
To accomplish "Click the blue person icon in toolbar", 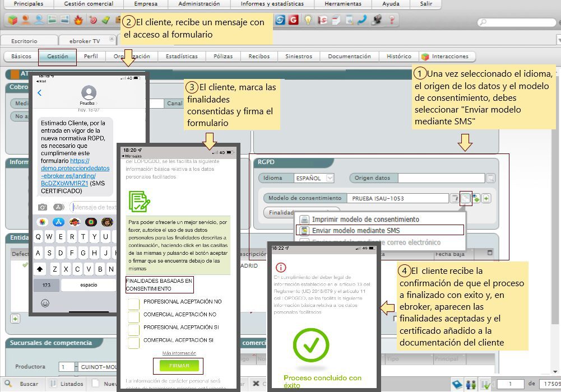I will [x=39, y=20].
